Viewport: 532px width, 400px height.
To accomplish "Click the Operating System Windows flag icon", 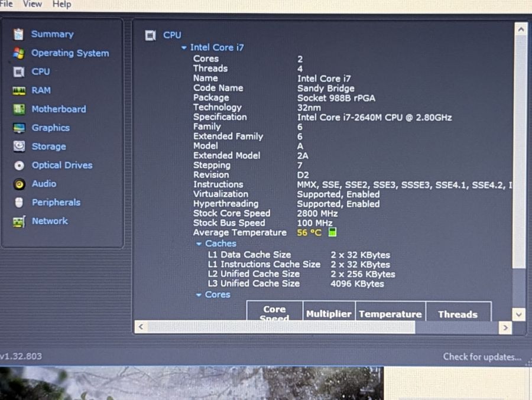I will tap(19, 53).
